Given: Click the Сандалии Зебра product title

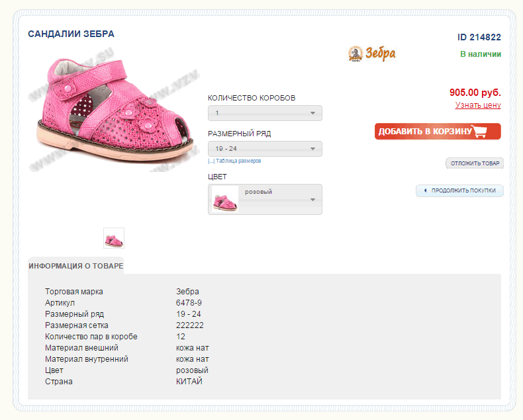Looking at the screenshot, I should click(71, 34).
